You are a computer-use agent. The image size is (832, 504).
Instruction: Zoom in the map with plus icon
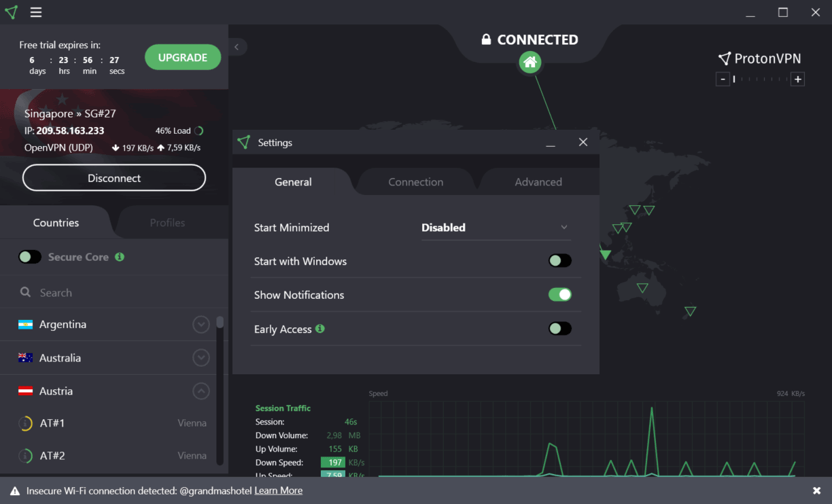tap(798, 79)
